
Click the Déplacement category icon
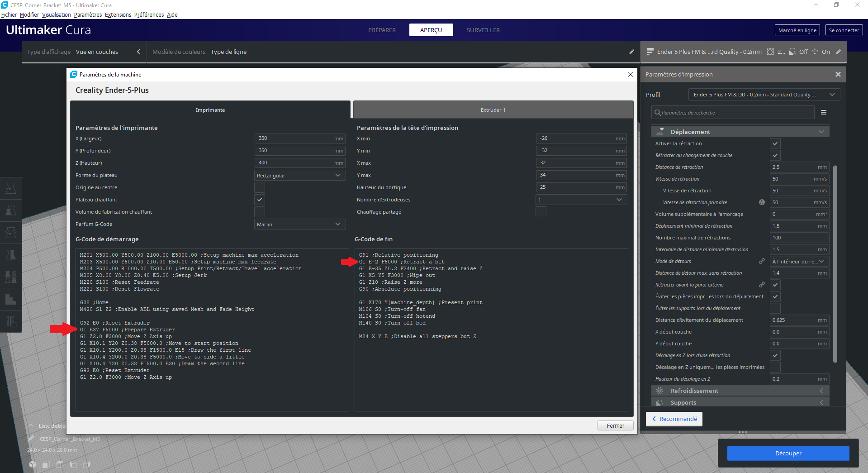coord(660,132)
